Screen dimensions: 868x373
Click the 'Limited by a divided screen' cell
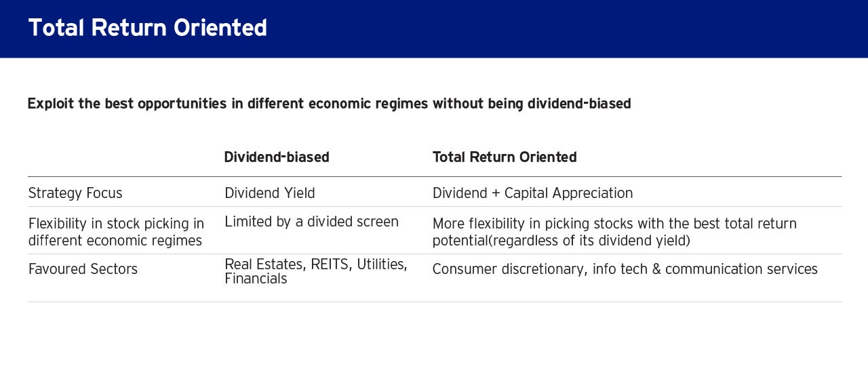311,222
